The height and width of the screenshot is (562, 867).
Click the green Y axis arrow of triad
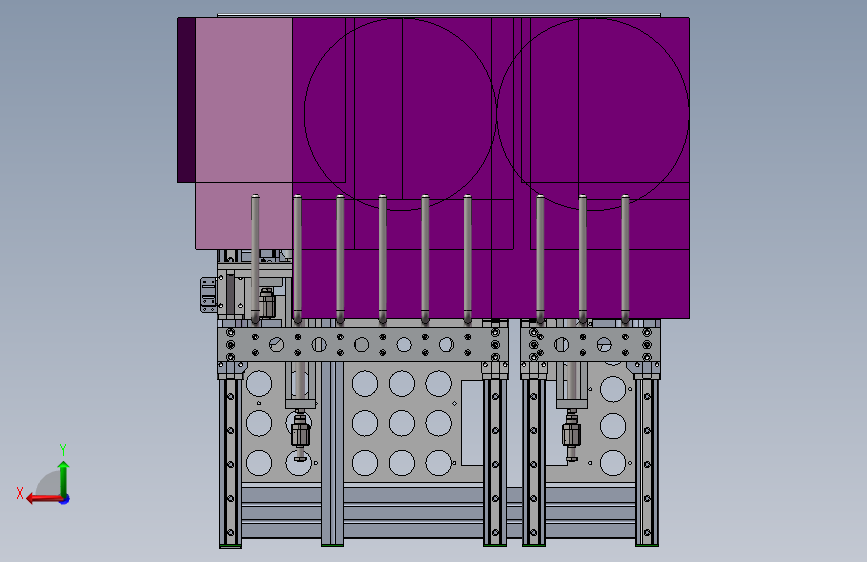[64, 478]
